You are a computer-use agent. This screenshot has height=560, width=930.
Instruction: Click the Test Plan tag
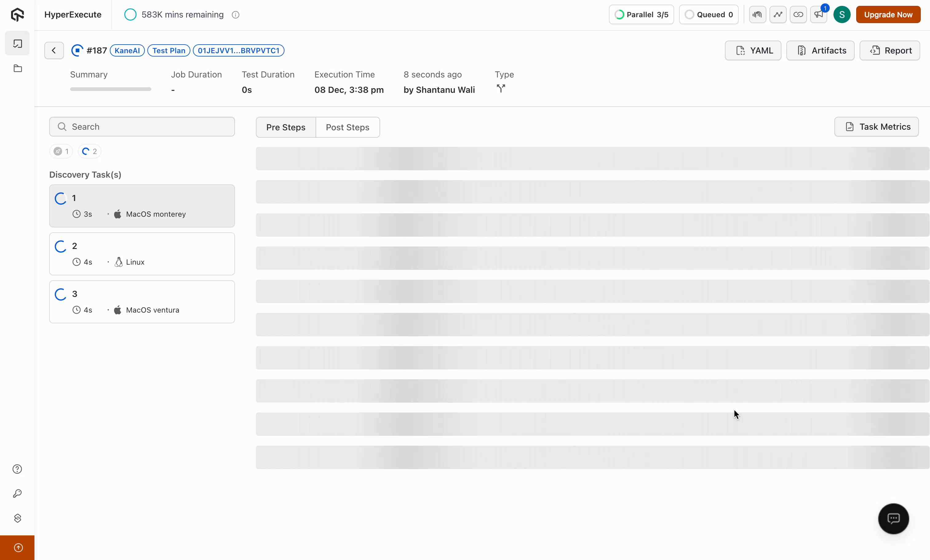(x=169, y=50)
